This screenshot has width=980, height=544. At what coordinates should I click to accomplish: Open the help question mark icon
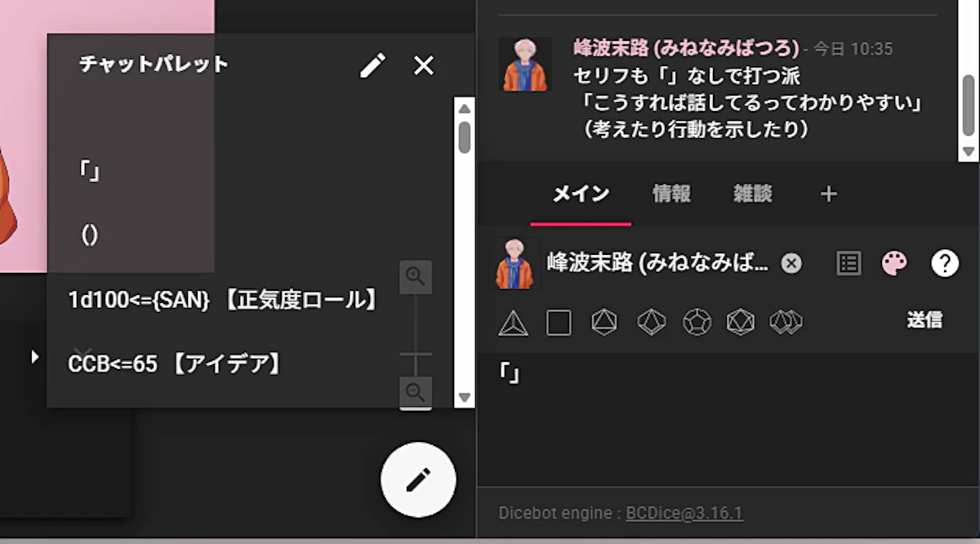(944, 263)
